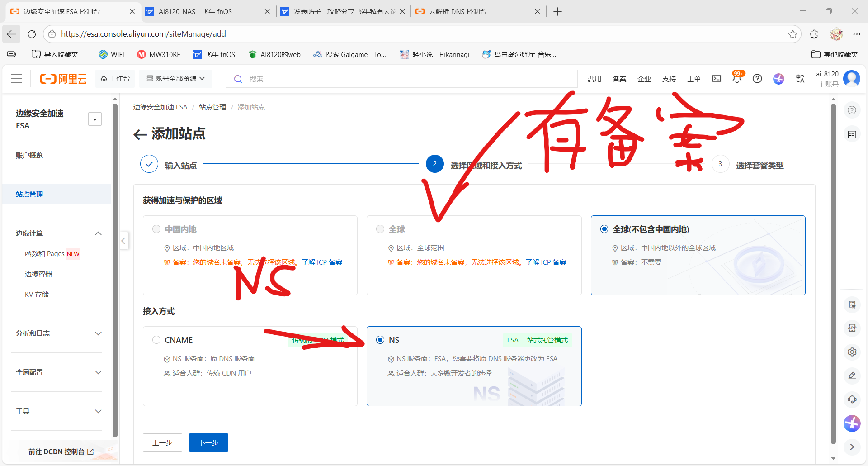The image size is (868, 466).
Task: Open 站点管理 in the sidebar
Action: pyautogui.click(x=57, y=195)
